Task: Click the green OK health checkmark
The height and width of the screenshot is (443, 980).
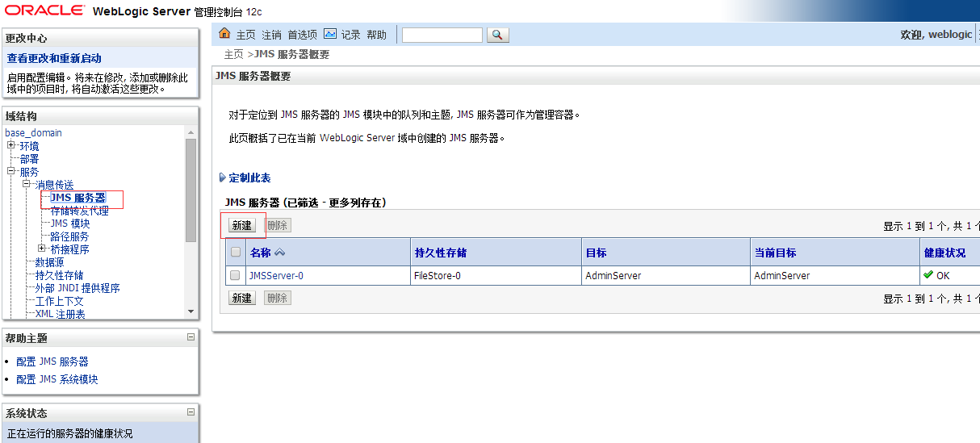Action: click(928, 275)
